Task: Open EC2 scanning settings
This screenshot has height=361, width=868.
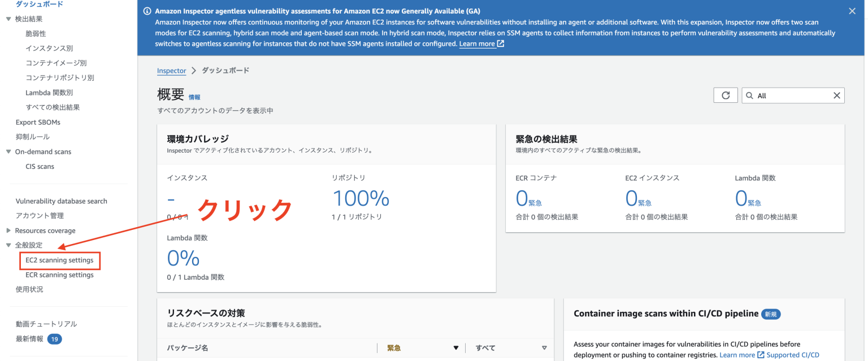Action: tap(59, 260)
